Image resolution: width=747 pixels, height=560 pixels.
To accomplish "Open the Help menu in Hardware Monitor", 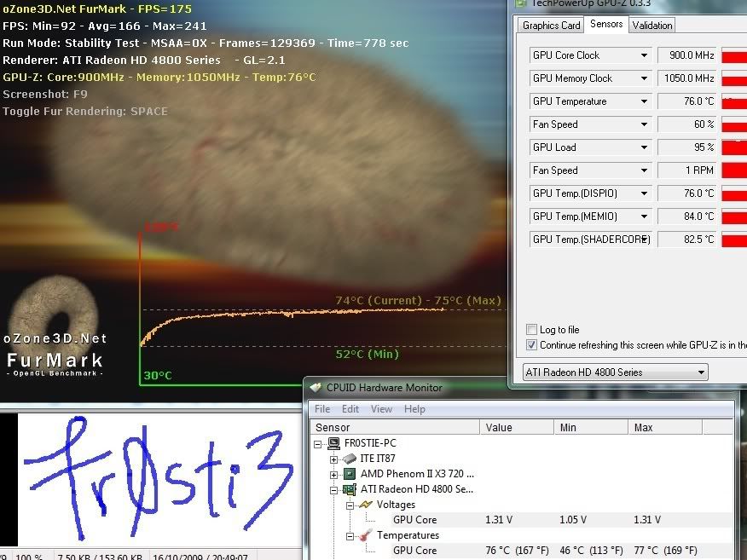I will point(414,408).
